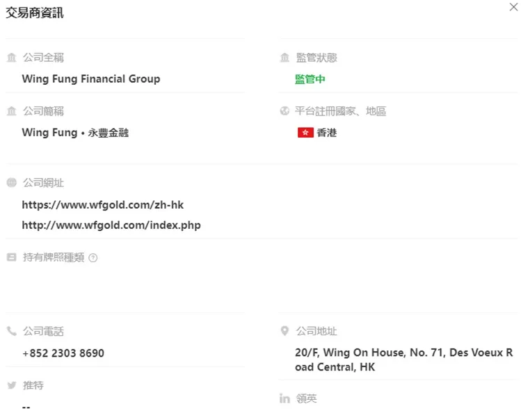Click the 交易商資訊 dialog title
This screenshot has height=420, width=521.
[35, 13]
